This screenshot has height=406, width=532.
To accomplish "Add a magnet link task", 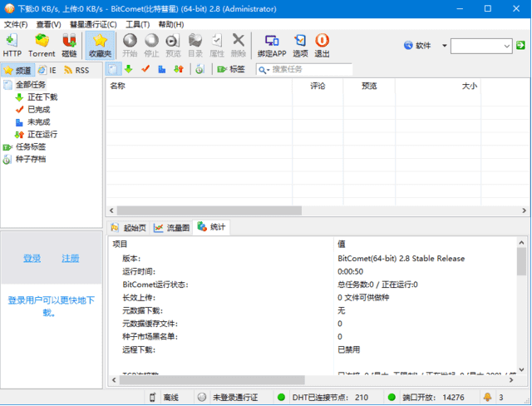I will pos(69,46).
